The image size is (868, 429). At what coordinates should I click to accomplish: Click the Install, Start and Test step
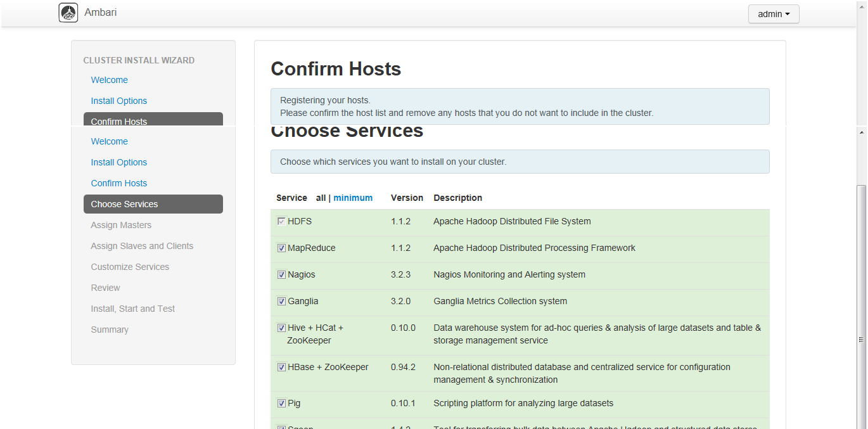(x=132, y=309)
